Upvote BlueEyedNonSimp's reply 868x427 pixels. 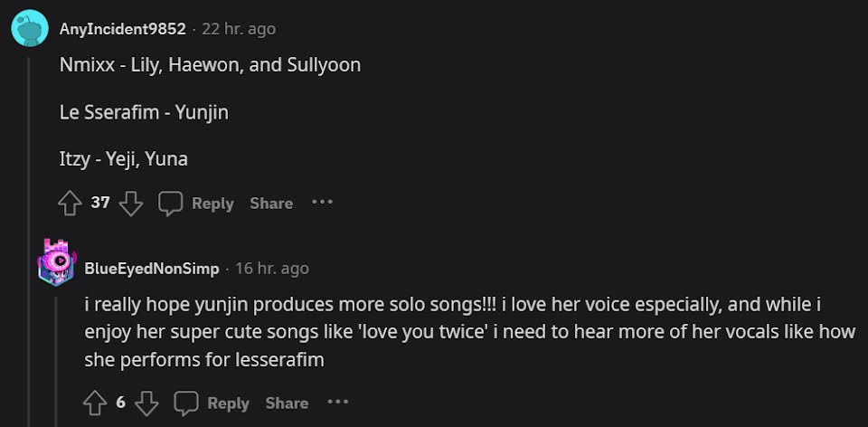[x=95, y=403]
